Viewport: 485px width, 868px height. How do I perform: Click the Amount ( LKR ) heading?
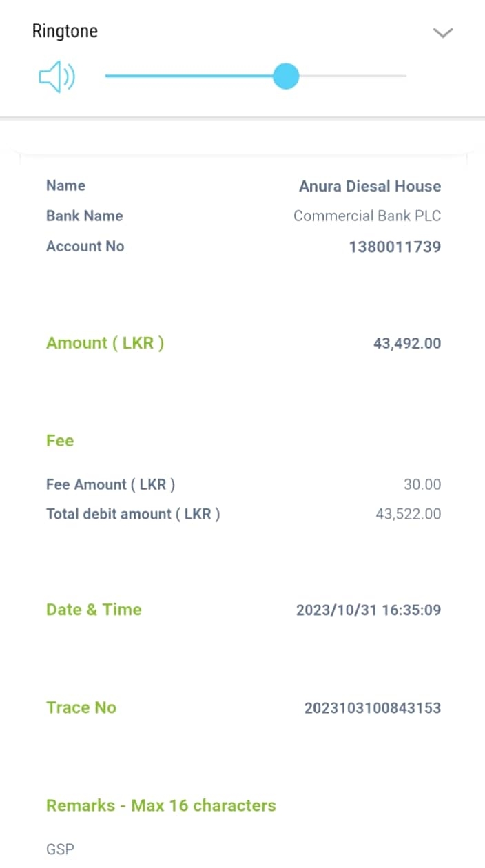[x=105, y=343]
